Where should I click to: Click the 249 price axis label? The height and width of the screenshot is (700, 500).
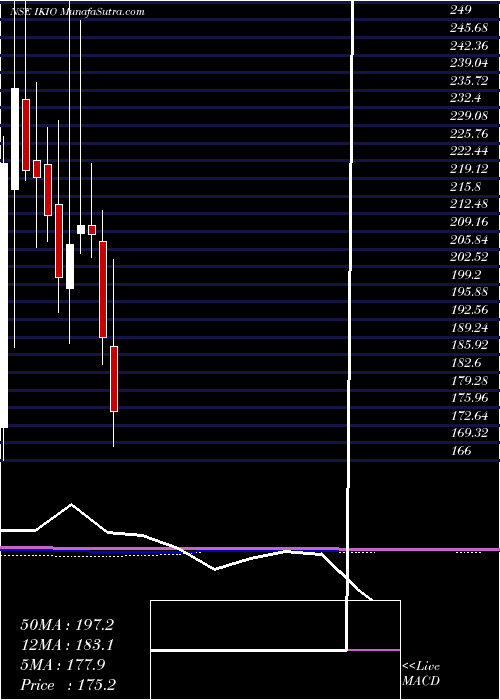click(x=461, y=10)
